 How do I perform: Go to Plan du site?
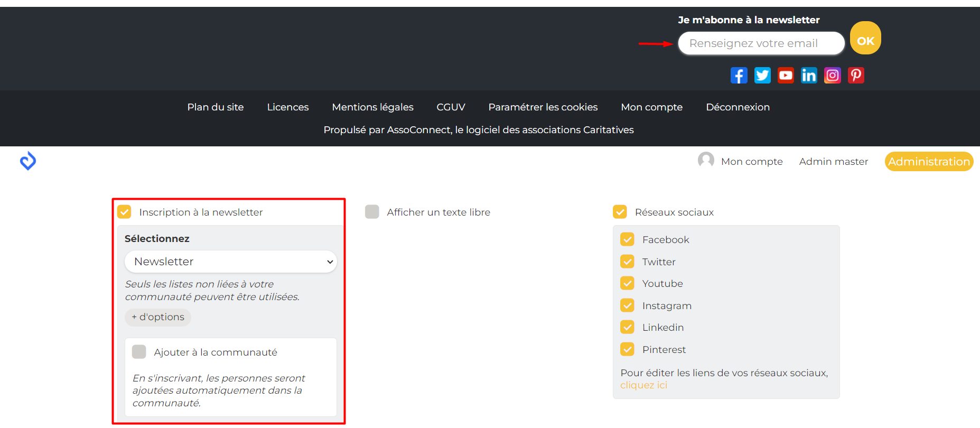point(216,107)
